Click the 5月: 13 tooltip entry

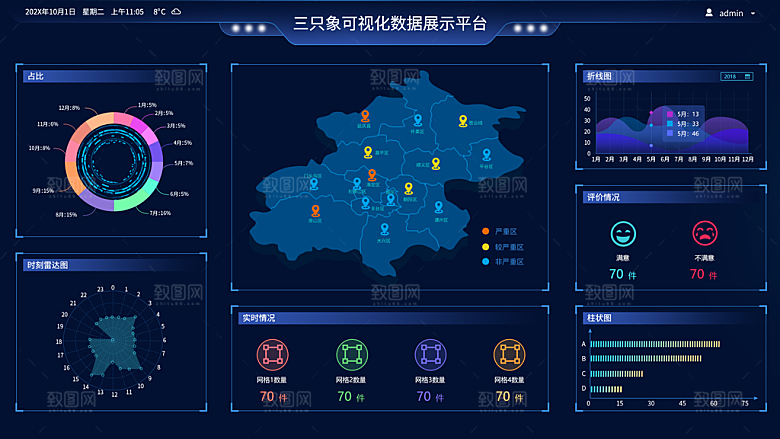(x=683, y=114)
